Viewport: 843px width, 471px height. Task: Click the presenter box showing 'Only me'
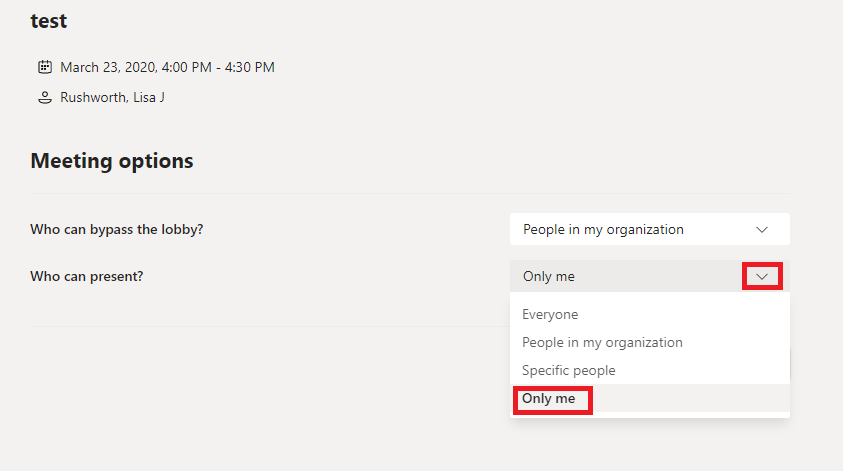(x=649, y=276)
